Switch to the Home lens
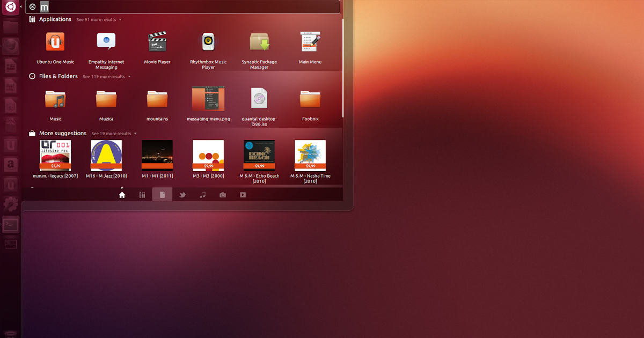Screen dimensions: 644x338 pyautogui.click(x=122, y=195)
